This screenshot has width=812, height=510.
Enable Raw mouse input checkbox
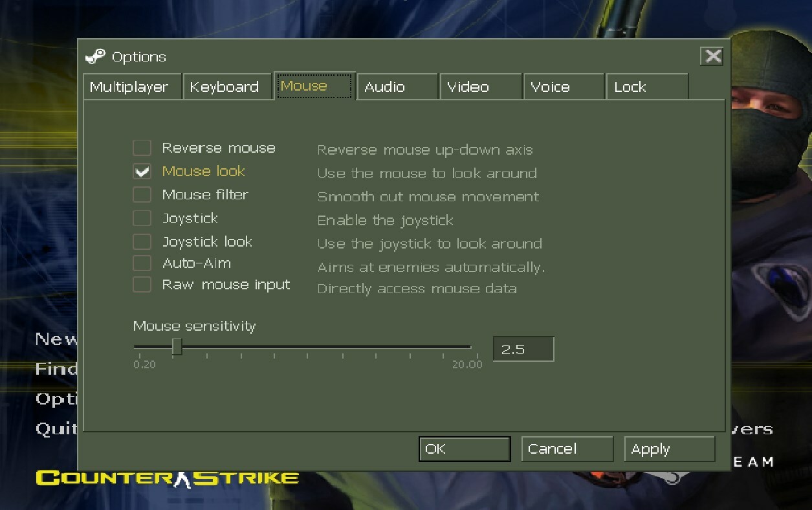(142, 285)
